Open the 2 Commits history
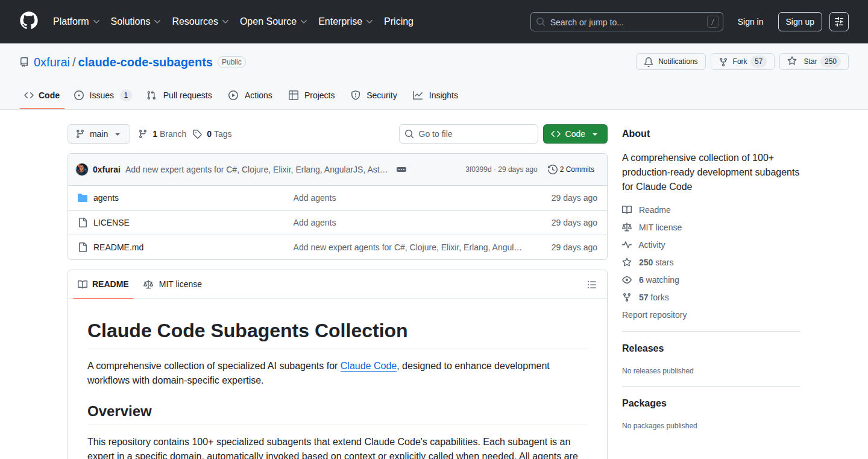Viewport: 868px width, 459px height. tap(571, 169)
